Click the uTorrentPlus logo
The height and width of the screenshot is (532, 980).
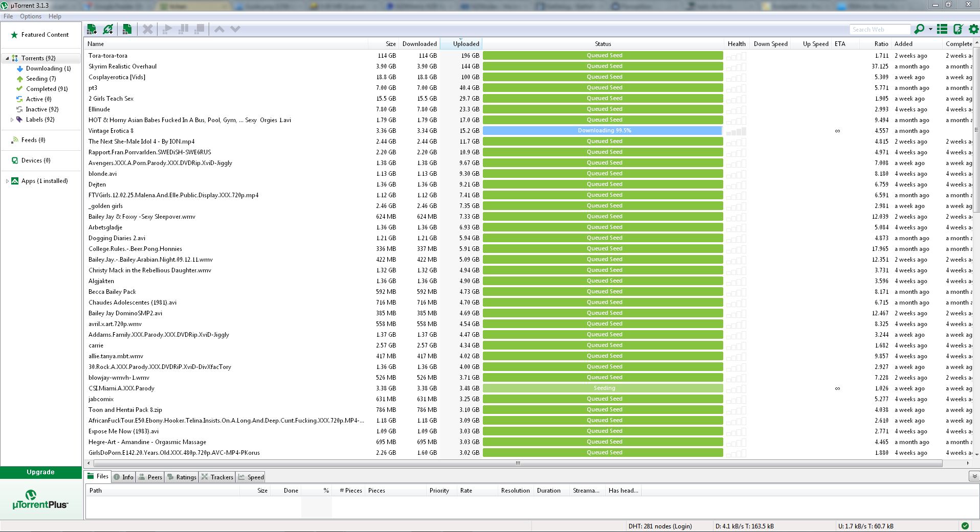40,500
